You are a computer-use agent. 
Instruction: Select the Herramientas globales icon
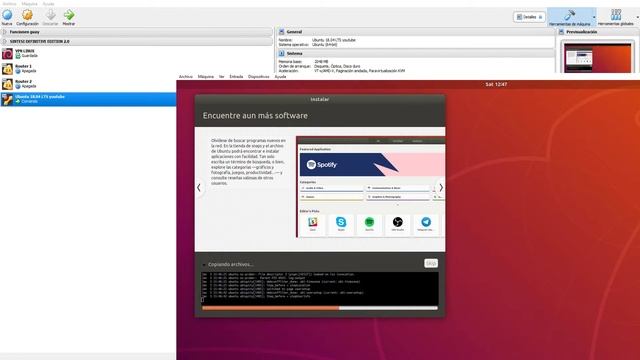(x=616, y=16)
